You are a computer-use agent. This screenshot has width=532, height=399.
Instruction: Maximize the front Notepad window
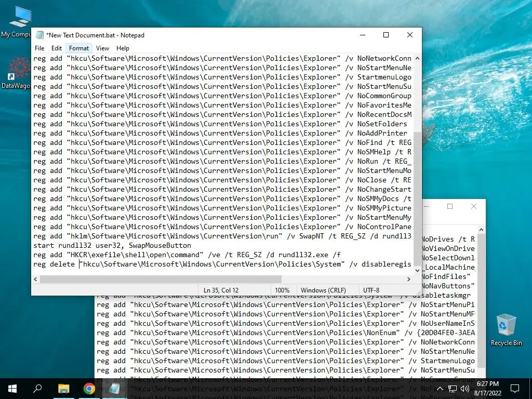[386, 35]
